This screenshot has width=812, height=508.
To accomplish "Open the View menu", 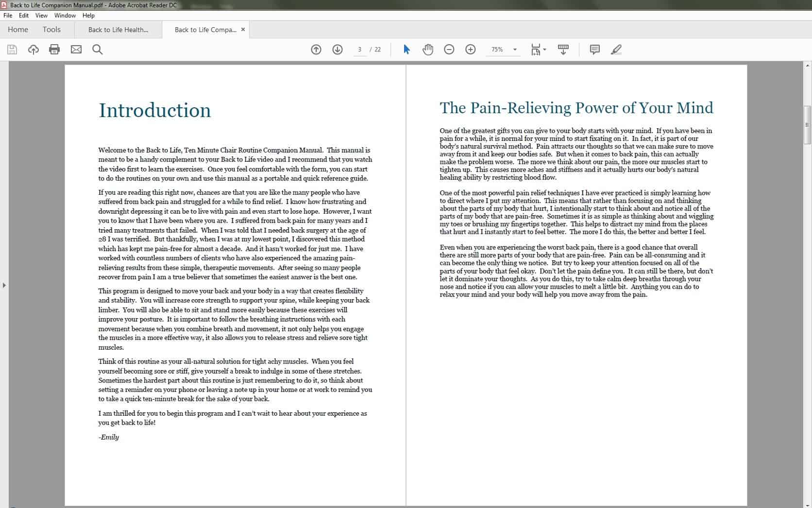I will pos(41,15).
